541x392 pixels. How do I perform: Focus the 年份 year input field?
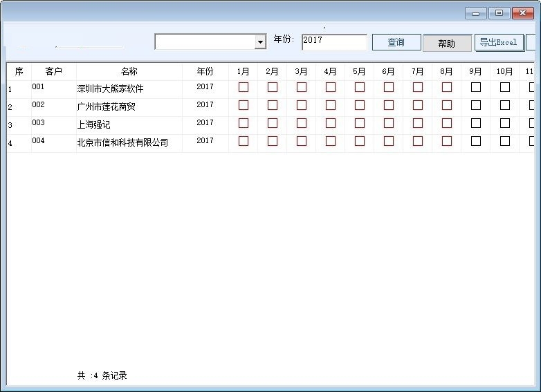(334, 42)
